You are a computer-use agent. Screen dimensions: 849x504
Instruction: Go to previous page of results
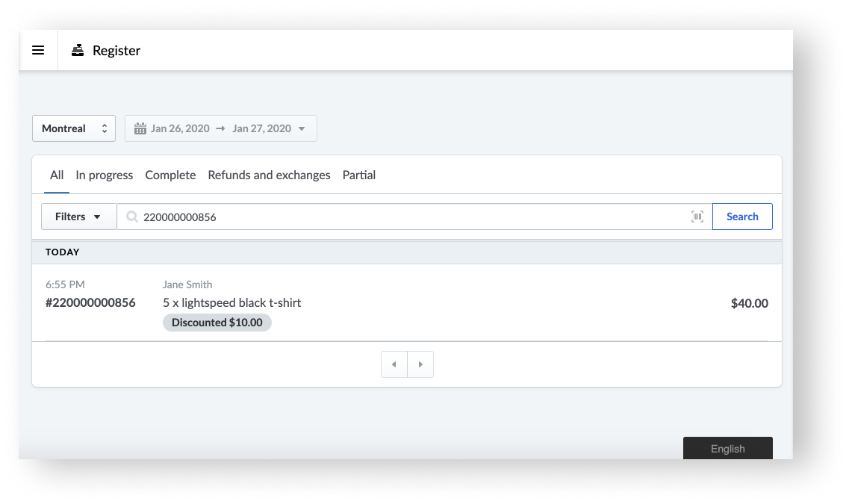click(x=394, y=364)
